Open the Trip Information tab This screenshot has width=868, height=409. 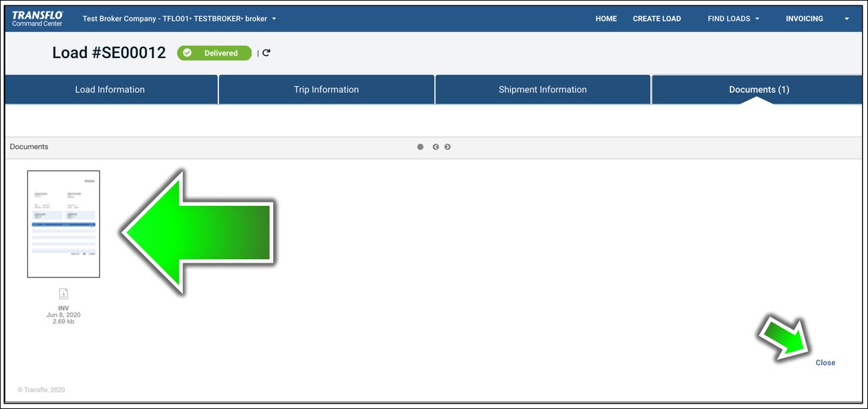(327, 89)
